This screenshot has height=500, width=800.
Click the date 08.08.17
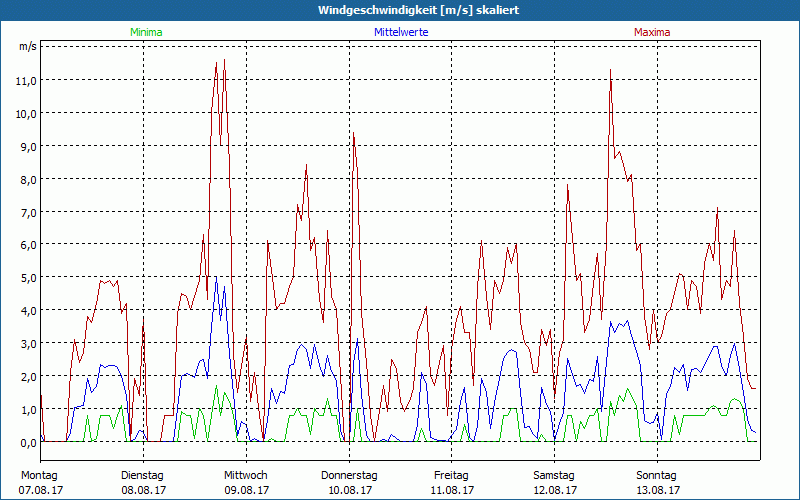click(x=143, y=490)
